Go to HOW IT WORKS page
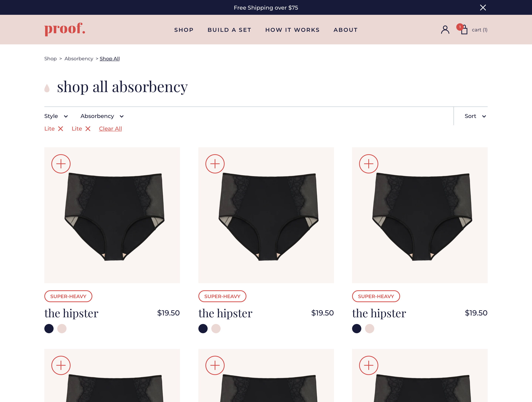This screenshot has width=532, height=402. (292, 30)
